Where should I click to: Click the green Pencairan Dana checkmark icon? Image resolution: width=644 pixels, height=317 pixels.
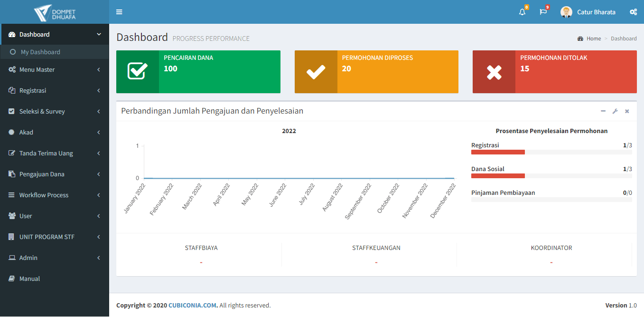point(138,72)
